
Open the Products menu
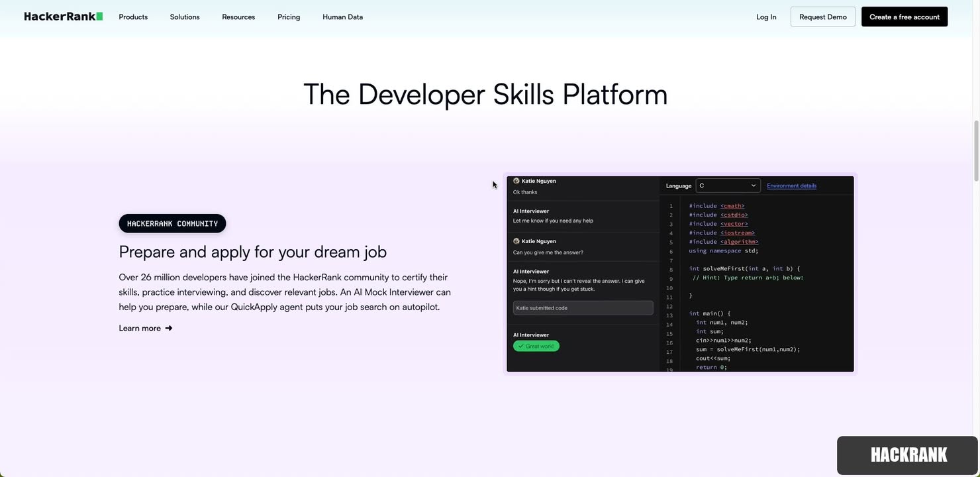133,17
